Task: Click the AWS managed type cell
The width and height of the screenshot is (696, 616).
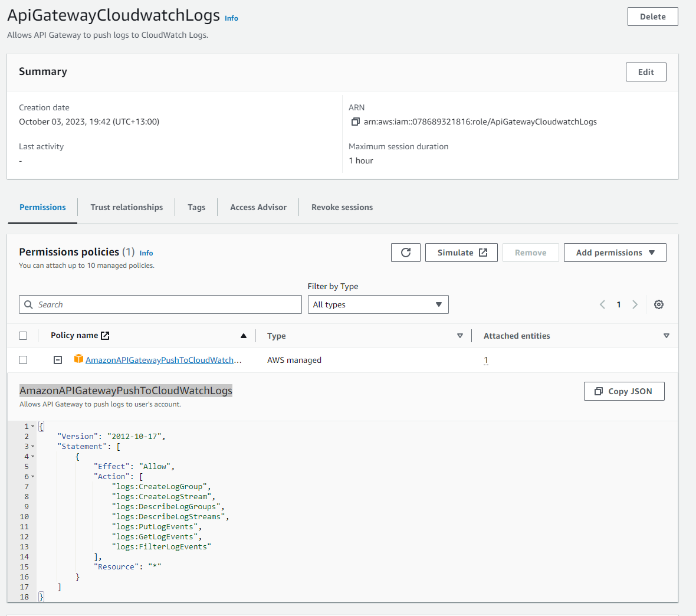Action: coord(294,360)
